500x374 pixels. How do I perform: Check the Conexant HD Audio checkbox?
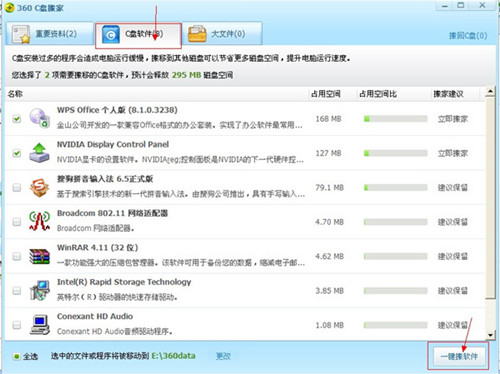(x=17, y=325)
